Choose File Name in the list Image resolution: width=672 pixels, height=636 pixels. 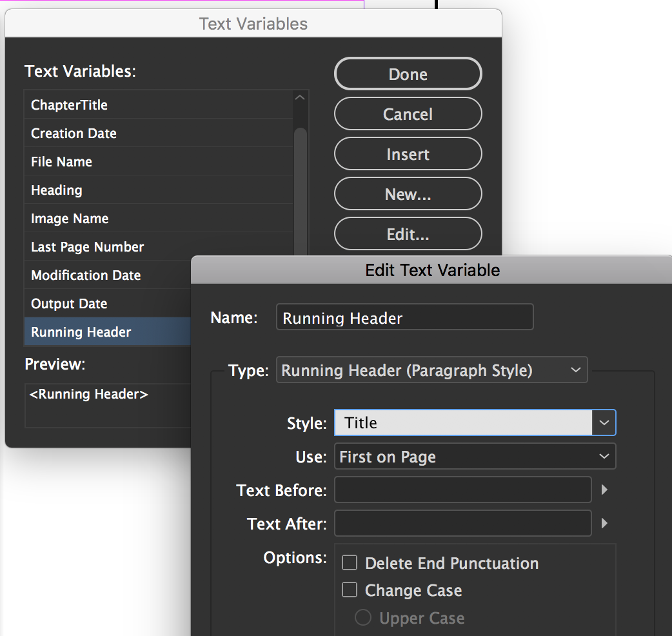pos(61,162)
